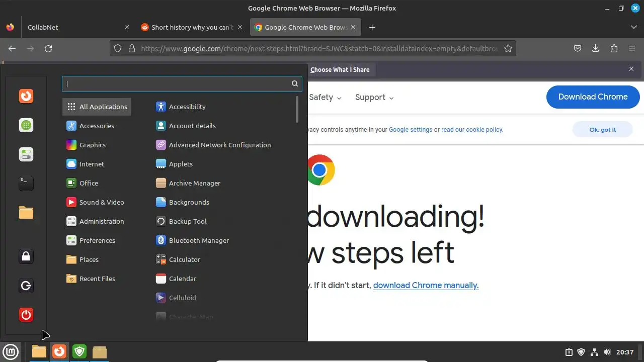
Task: Launch Celluloid media player
Action: tap(176, 298)
